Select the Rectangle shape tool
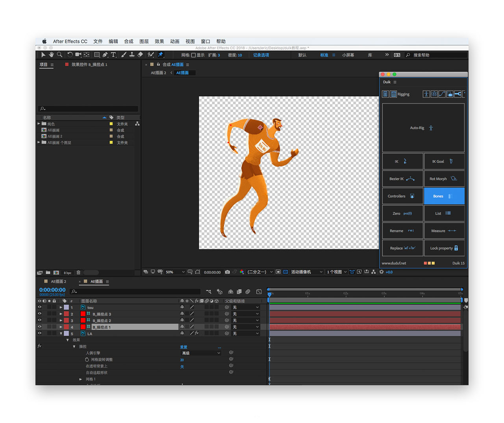 97,55
